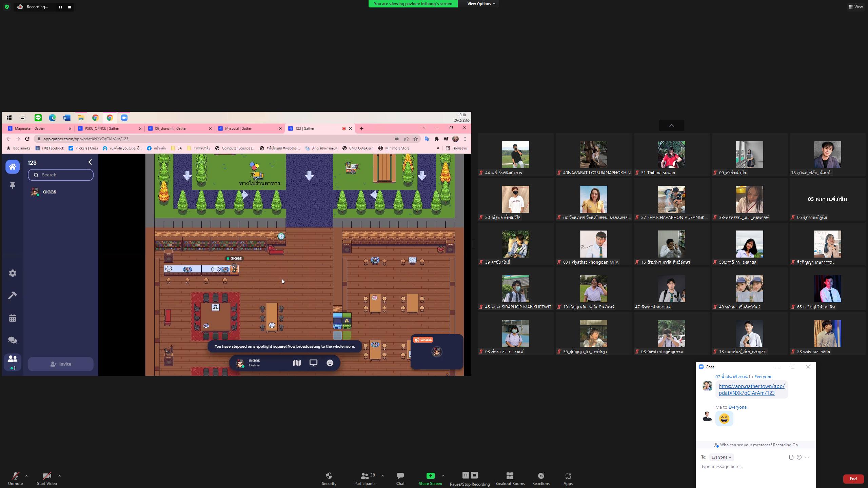This screenshot has height=488, width=868.
Task: Unmute the microphone
Action: point(15,479)
